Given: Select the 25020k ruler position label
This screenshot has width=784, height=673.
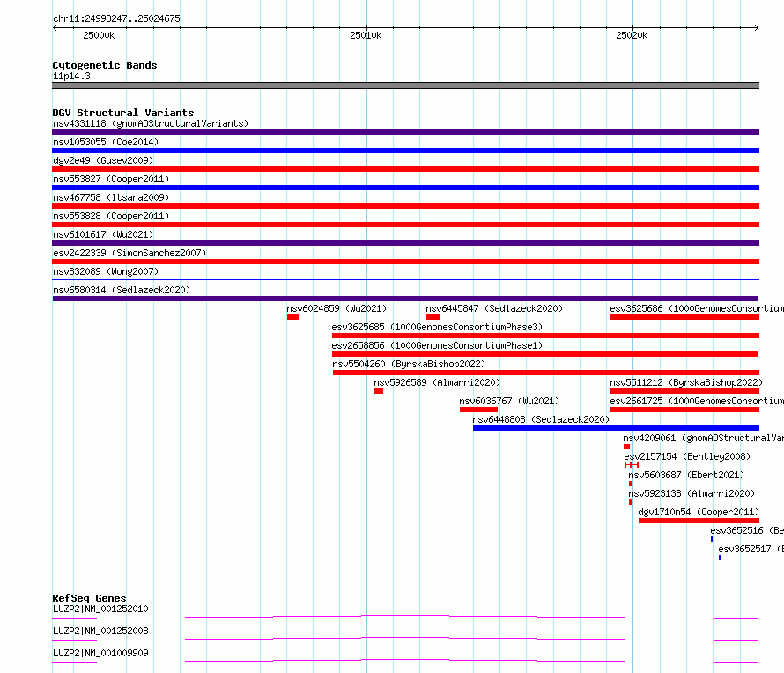Looking at the screenshot, I should tap(632, 35).
